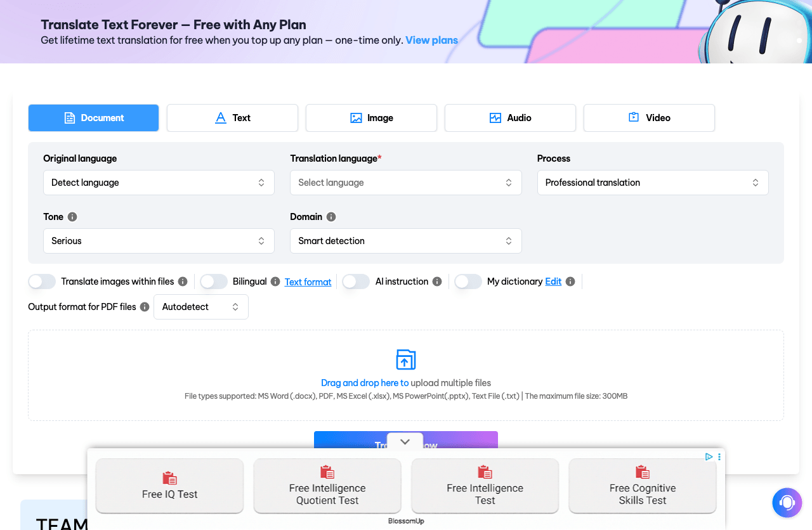Enable the Bilingual switch
The width and height of the screenshot is (812, 530).
(214, 281)
